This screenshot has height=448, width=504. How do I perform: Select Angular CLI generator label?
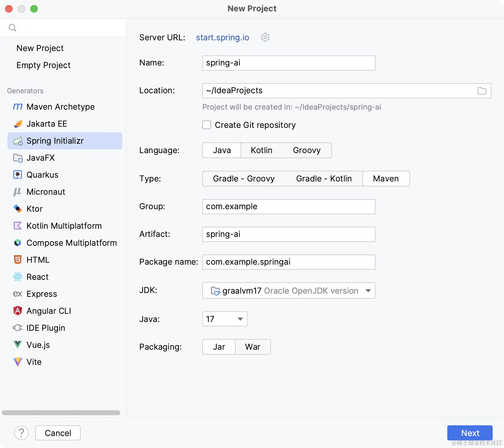(49, 311)
